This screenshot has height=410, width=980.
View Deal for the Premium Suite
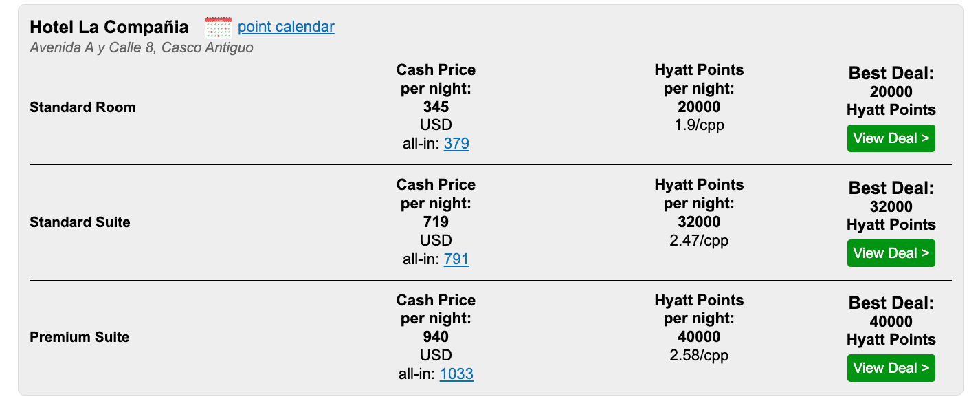coord(891,368)
